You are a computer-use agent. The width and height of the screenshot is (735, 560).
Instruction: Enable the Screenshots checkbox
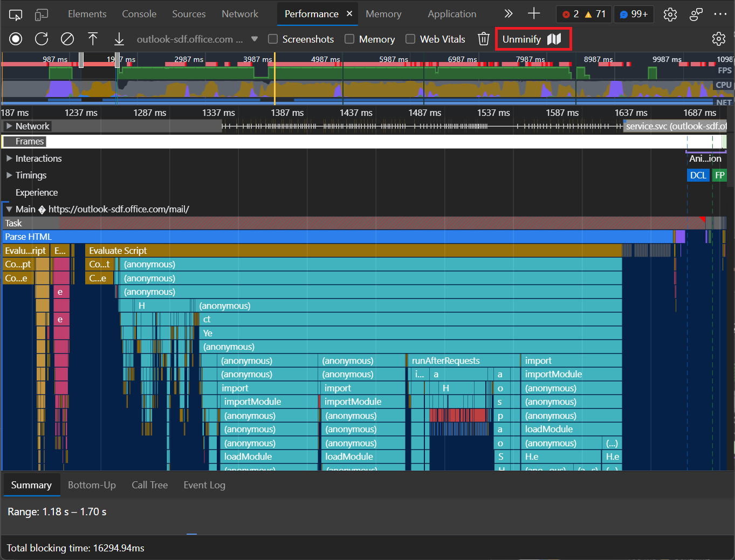tap(272, 39)
